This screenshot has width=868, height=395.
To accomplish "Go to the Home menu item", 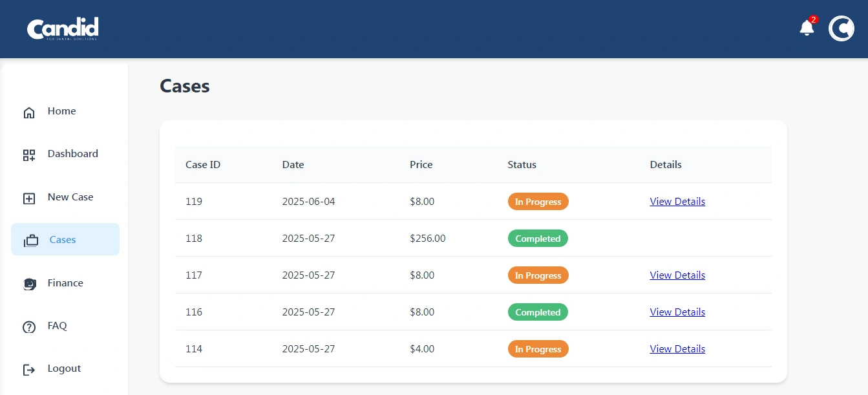I will [x=61, y=111].
